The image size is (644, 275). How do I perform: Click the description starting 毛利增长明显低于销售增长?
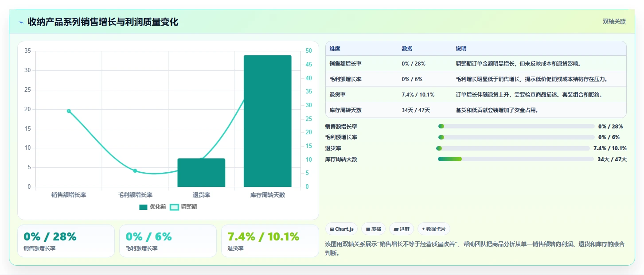pyautogui.click(x=531, y=79)
